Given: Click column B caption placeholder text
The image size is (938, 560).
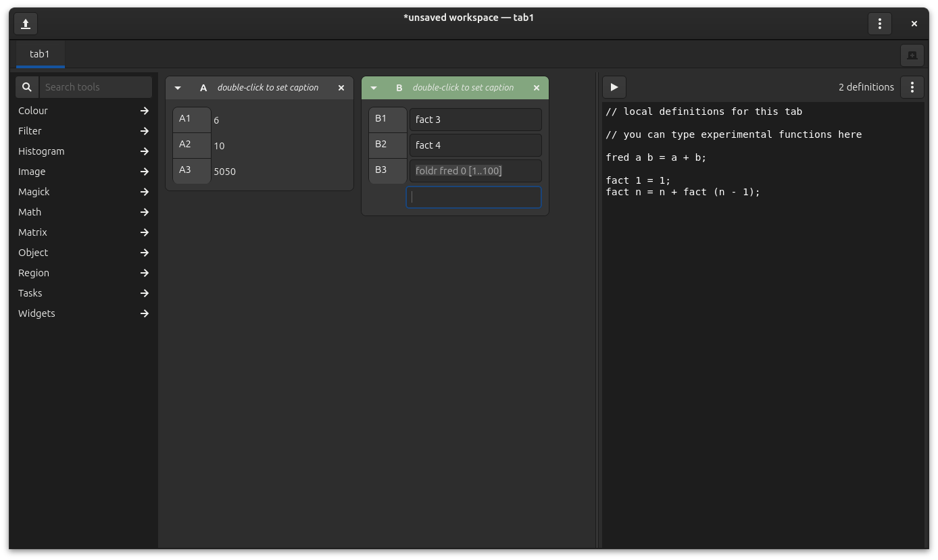Looking at the screenshot, I should pyautogui.click(x=463, y=88).
